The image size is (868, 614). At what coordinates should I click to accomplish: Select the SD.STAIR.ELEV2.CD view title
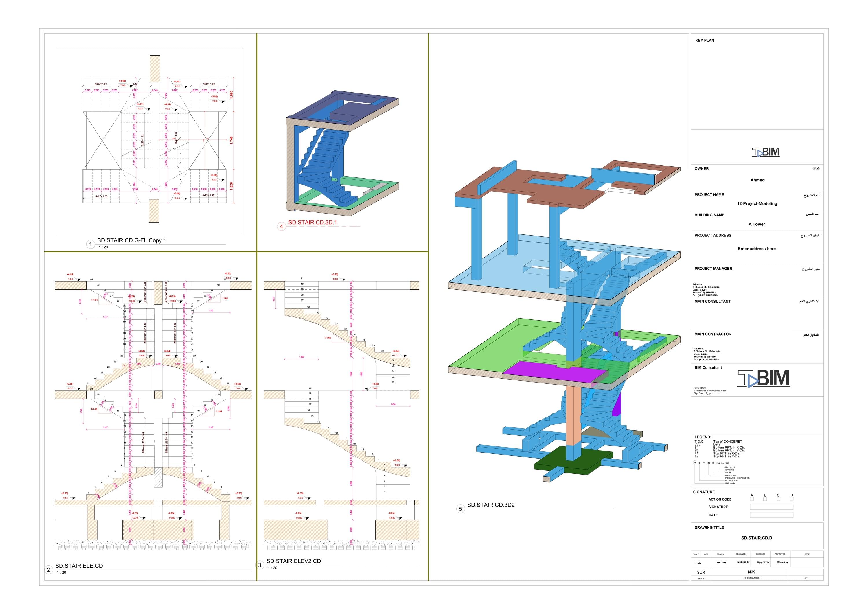[x=293, y=561]
